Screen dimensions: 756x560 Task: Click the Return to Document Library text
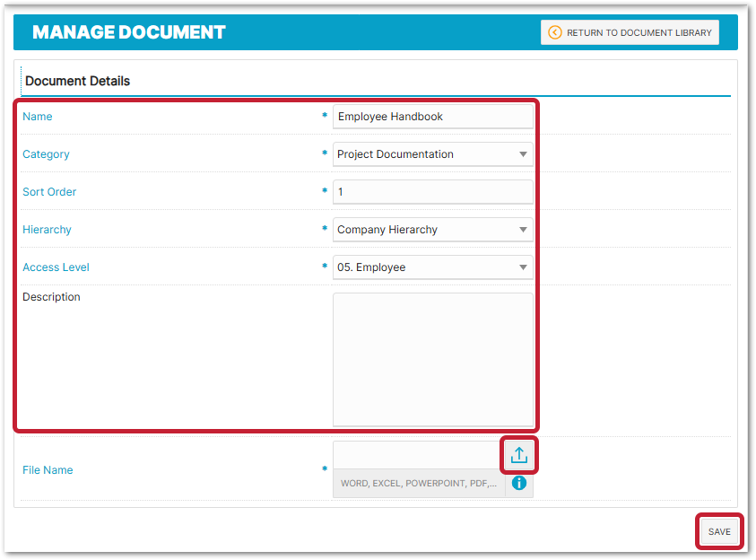(x=639, y=32)
